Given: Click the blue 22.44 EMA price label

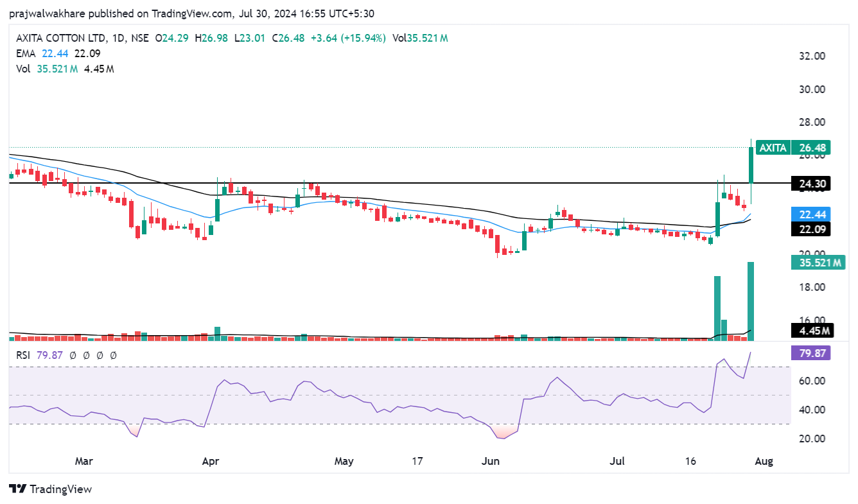Looking at the screenshot, I should (x=812, y=214).
